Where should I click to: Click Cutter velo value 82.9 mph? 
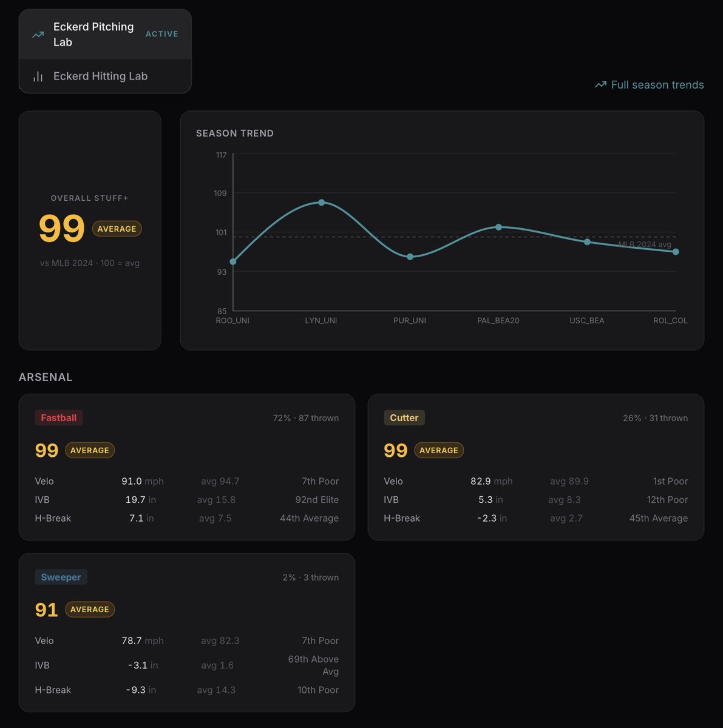point(492,481)
